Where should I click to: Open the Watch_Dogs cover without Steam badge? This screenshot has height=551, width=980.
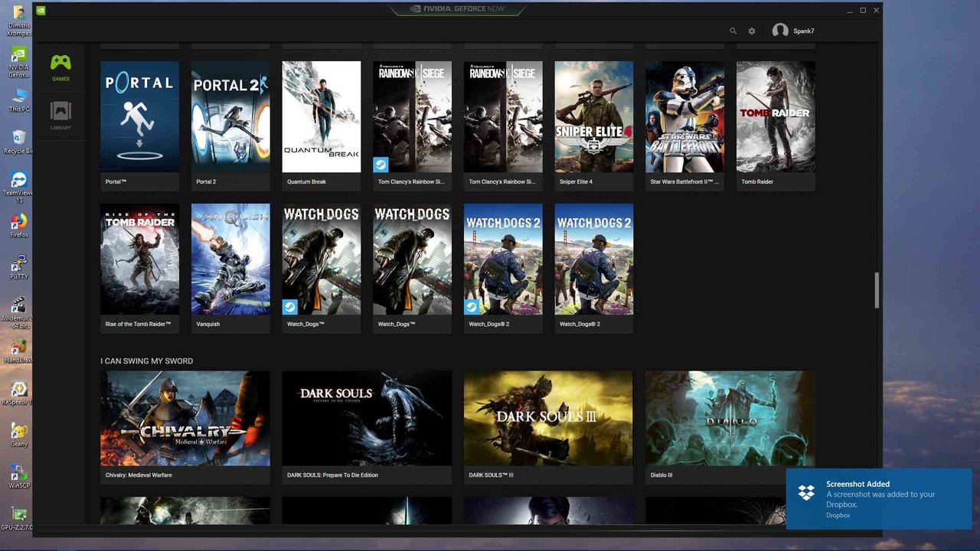(x=412, y=259)
